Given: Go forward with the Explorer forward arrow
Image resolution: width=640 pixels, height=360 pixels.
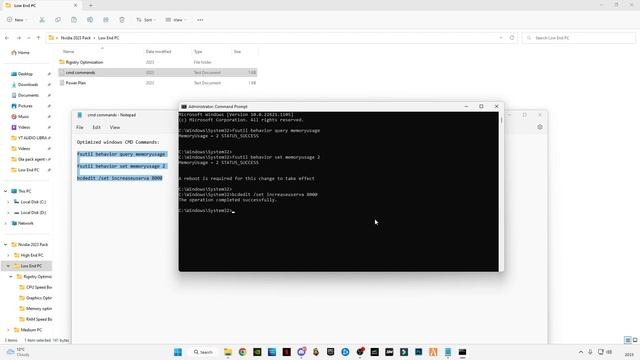Looking at the screenshot, I should click(x=18, y=38).
